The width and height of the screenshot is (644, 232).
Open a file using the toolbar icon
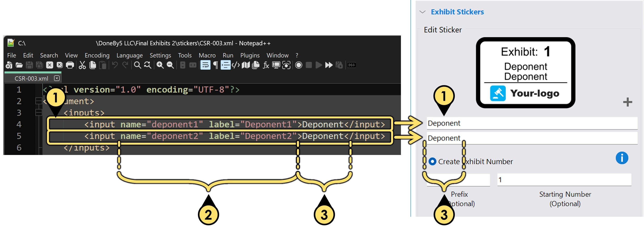tap(19, 65)
